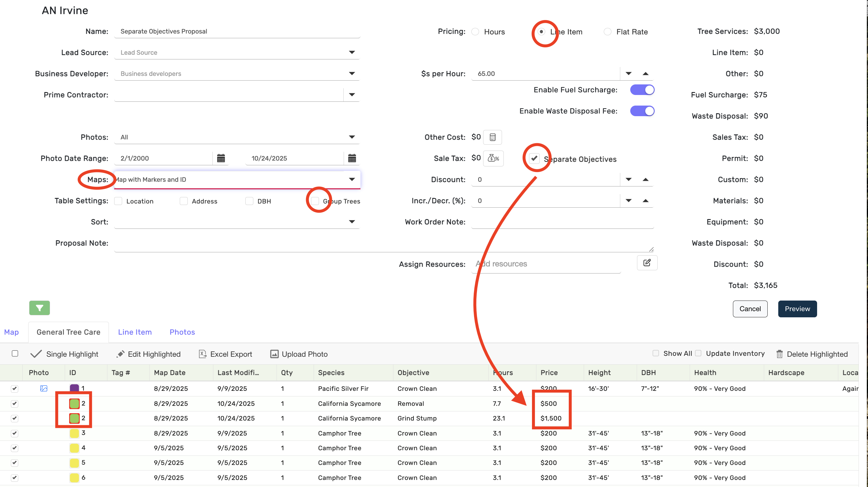Open calendar for the 10/24/2025 end date
Viewport: 868px width, 487px height.
tap(352, 158)
